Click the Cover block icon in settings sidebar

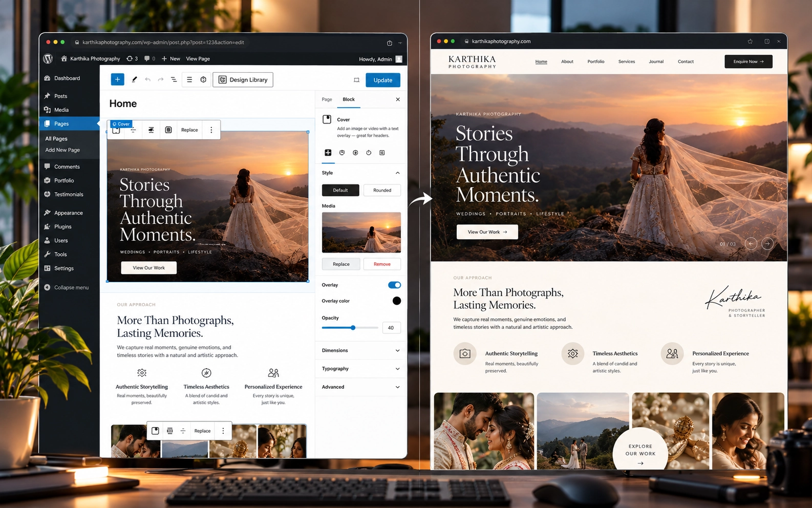327,119
